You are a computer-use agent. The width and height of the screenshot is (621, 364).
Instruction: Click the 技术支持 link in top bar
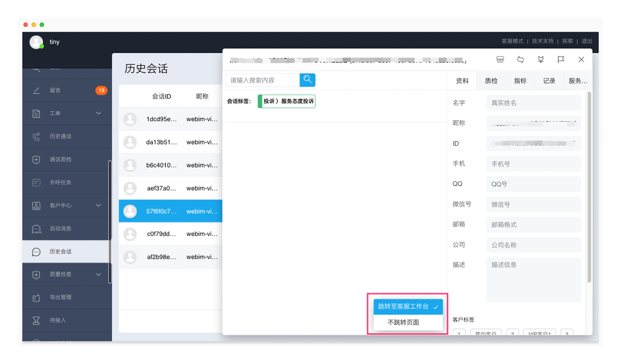[542, 41]
